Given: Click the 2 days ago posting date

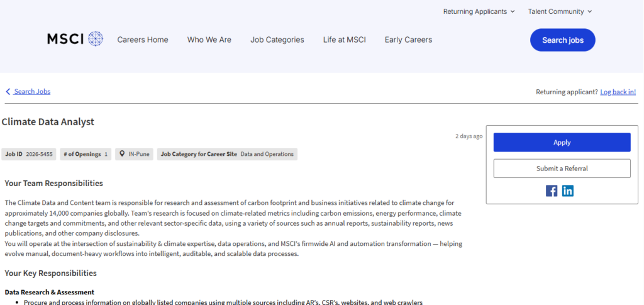Looking at the screenshot, I should [x=469, y=136].
